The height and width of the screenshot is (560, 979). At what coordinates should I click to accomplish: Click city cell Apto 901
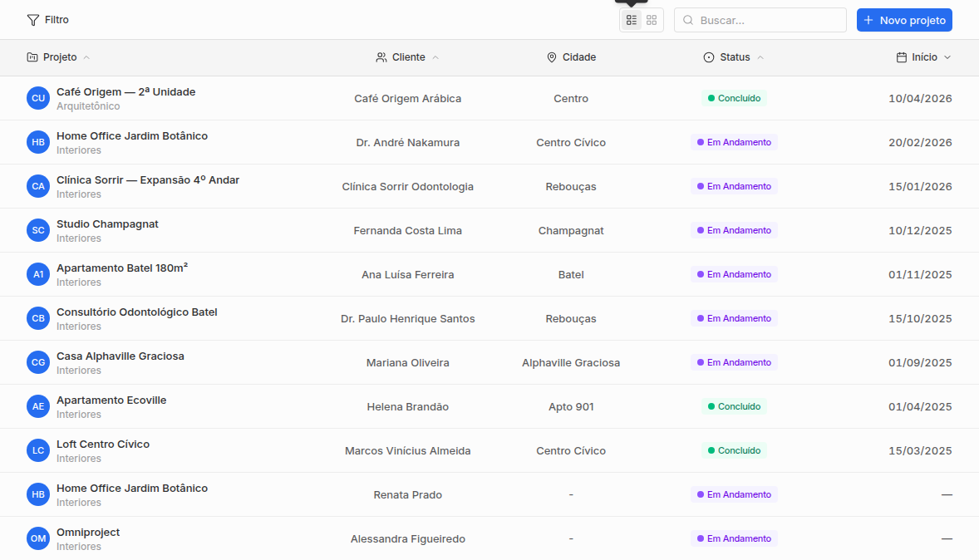click(x=571, y=406)
